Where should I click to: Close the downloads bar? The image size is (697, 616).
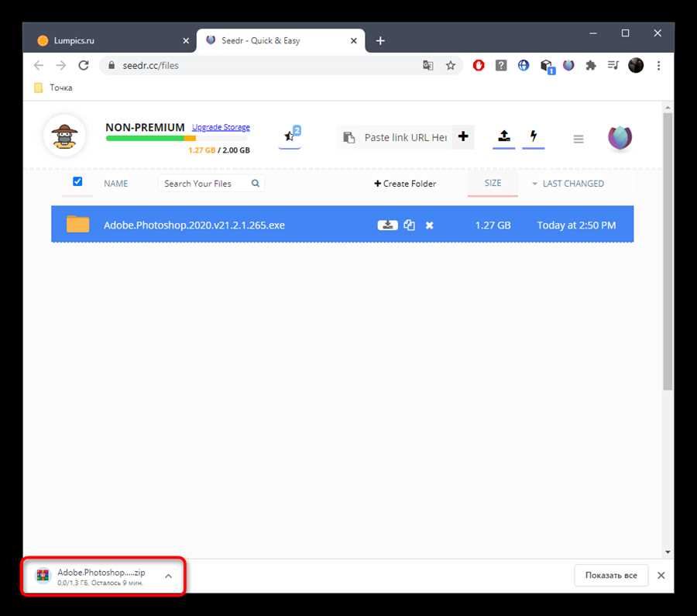pos(661,576)
